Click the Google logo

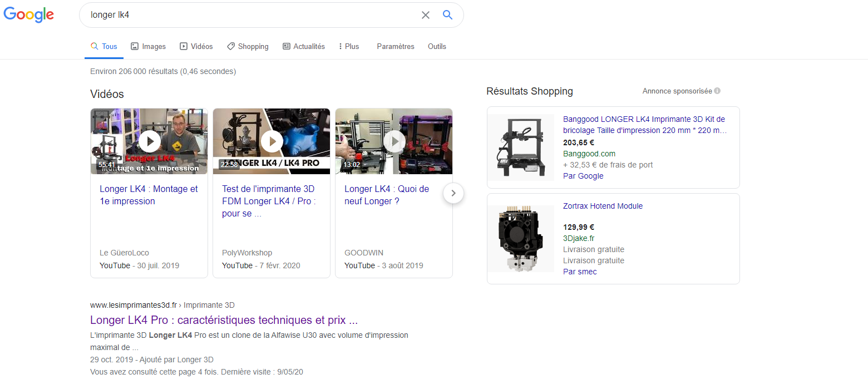tap(29, 15)
